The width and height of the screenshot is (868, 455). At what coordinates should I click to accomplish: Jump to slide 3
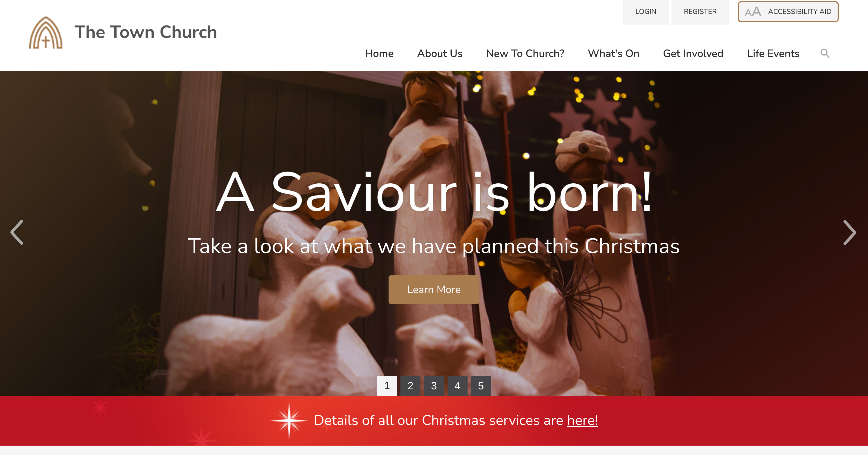pyautogui.click(x=434, y=386)
